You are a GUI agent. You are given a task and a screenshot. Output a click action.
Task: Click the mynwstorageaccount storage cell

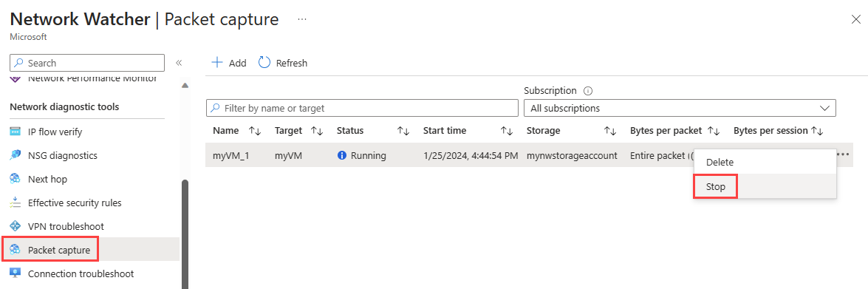tap(572, 155)
